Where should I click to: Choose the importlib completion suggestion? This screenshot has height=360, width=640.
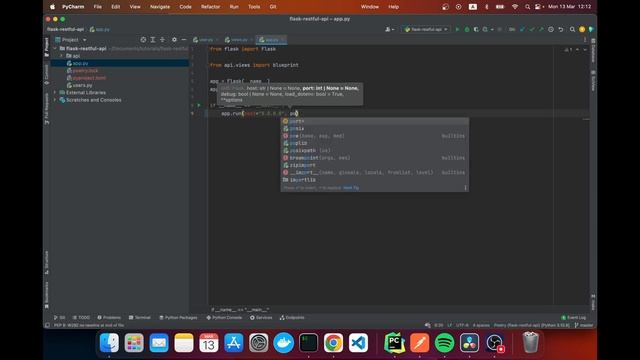pyautogui.click(x=374, y=180)
